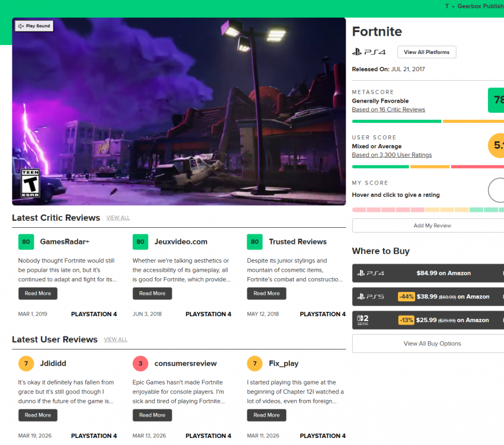Image resolution: width=504 pixels, height=445 pixels.
Task: Click the Switch 2 logo in buy row
Action: click(363, 320)
